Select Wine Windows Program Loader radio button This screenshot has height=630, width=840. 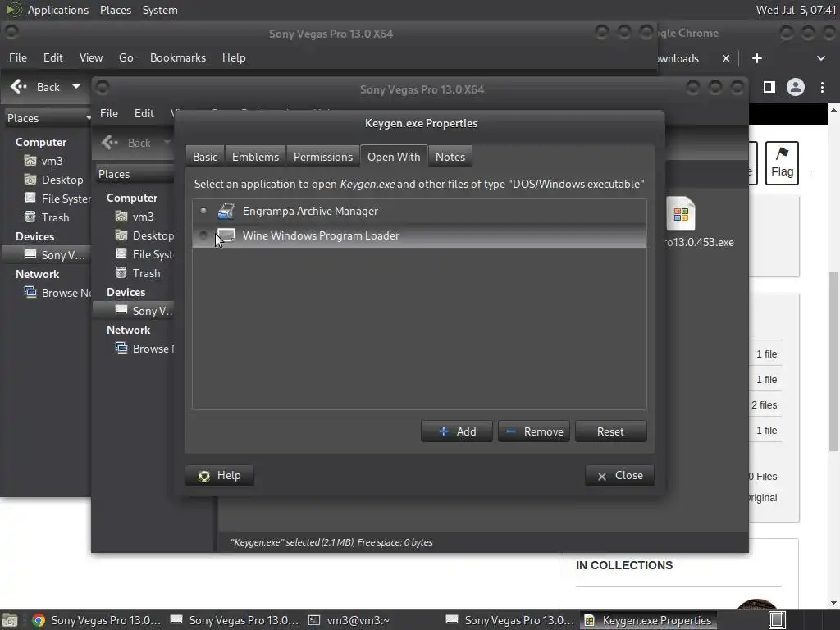pos(203,235)
